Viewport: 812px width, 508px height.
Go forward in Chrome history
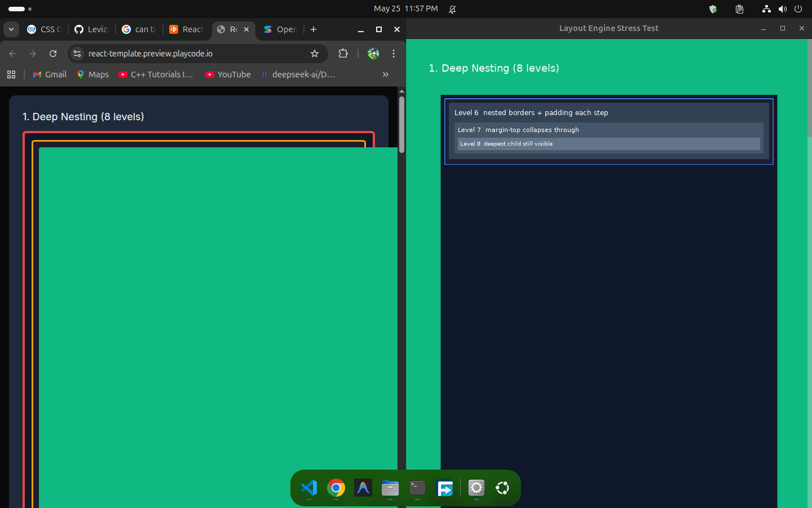click(x=33, y=54)
